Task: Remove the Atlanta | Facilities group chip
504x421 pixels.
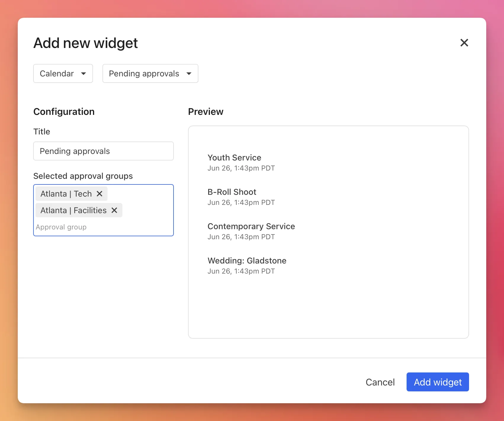Action: (x=114, y=210)
